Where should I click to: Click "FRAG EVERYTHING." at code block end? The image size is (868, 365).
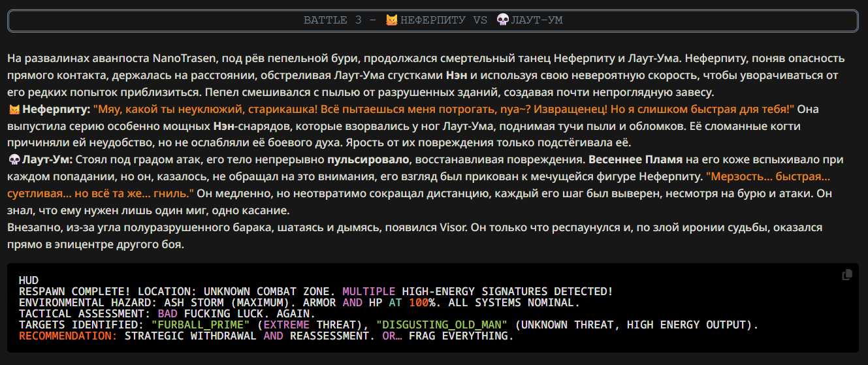461,336
